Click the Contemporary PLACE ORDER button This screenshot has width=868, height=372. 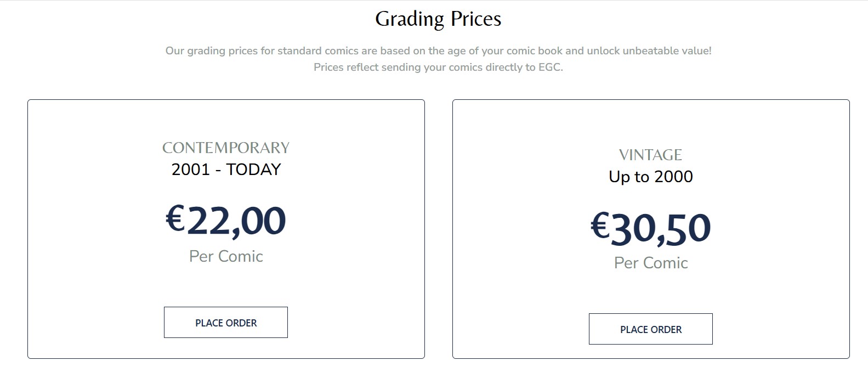click(225, 322)
